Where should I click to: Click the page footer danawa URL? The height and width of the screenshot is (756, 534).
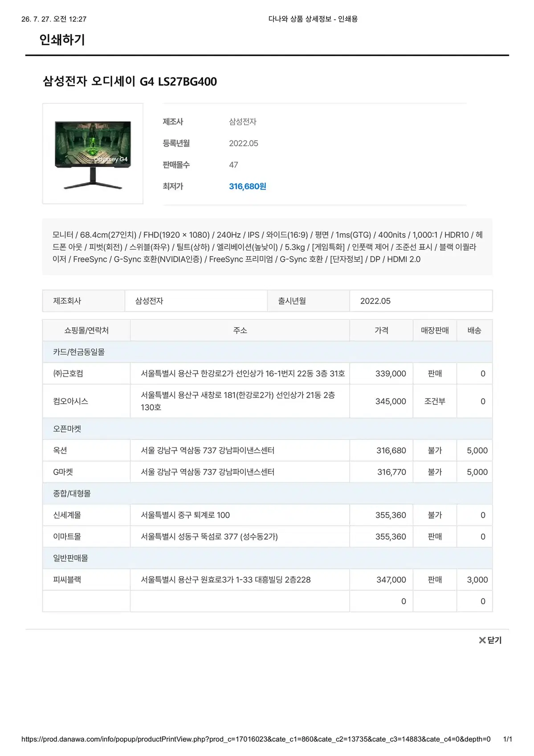point(256,739)
